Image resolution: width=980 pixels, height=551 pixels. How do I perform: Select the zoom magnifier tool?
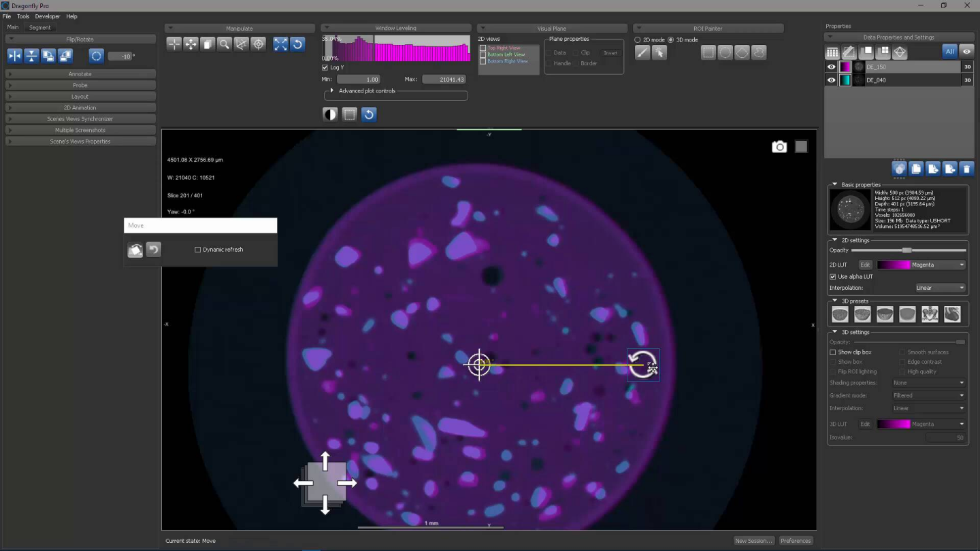click(x=225, y=44)
